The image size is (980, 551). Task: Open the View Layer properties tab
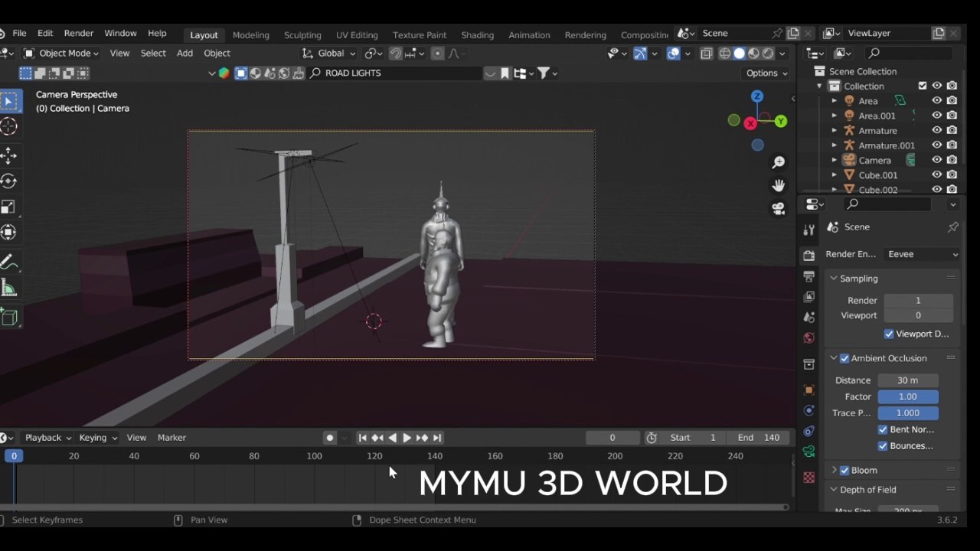[809, 296]
